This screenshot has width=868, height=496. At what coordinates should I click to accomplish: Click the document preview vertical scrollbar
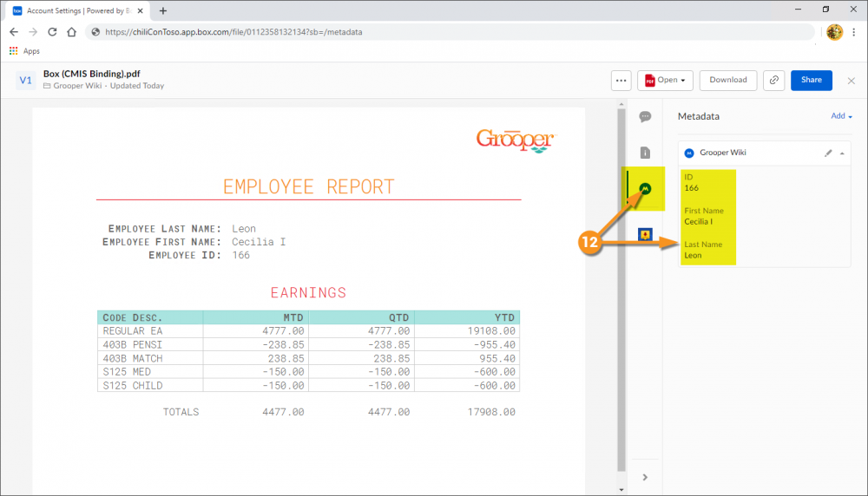621,286
